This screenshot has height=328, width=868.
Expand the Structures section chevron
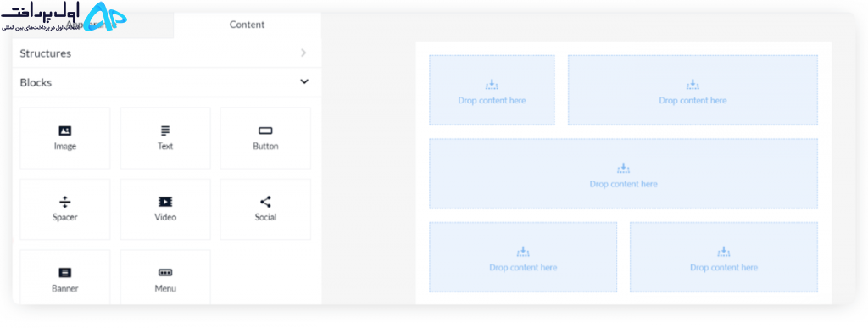click(x=303, y=53)
